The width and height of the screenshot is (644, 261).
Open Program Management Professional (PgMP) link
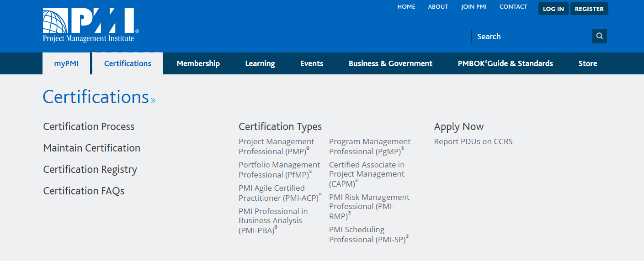[370, 146]
